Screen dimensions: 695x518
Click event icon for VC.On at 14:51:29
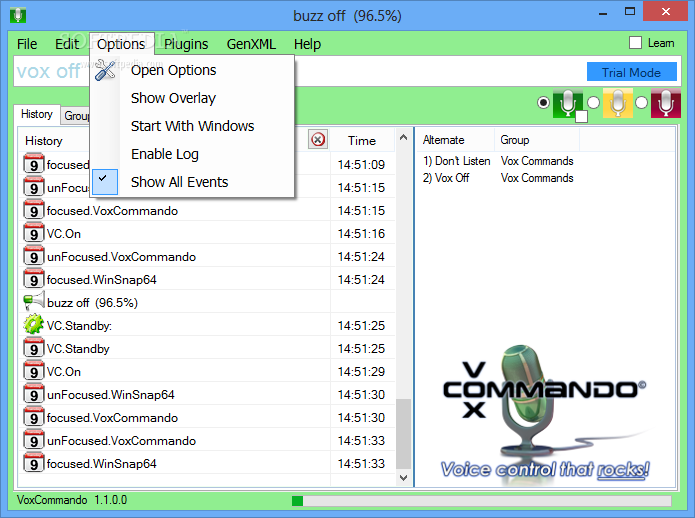point(34,371)
